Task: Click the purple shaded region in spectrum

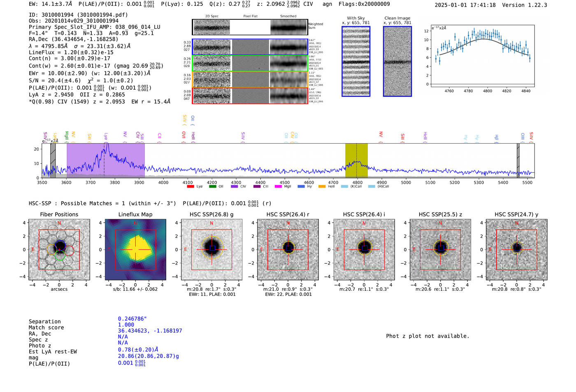Action: coord(106,160)
